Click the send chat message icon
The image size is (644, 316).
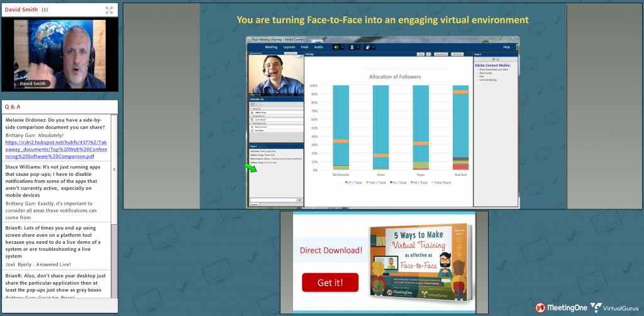click(x=299, y=200)
